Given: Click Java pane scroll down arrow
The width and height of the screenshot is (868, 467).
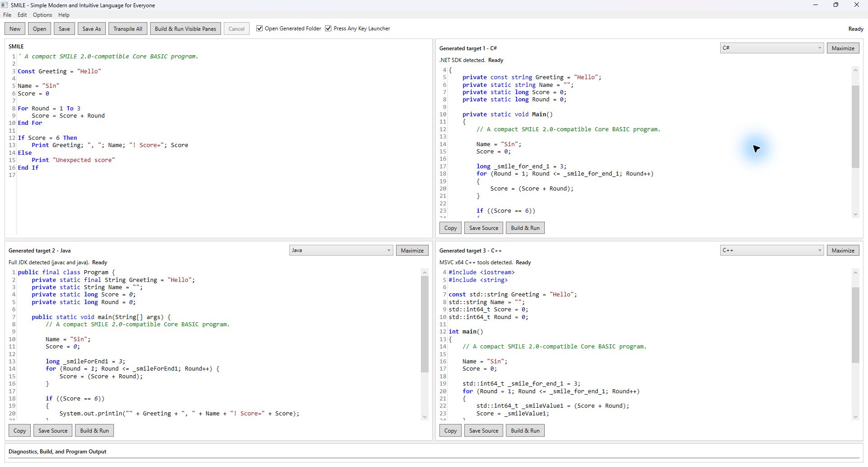Looking at the screenshot, I should [x=425, y=417].
